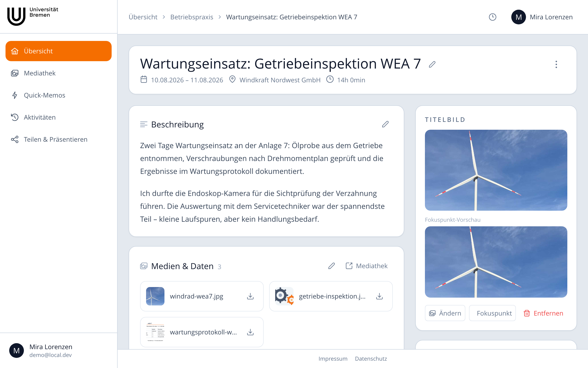This screenshot has height=368, width=588.
Task: Open the getriebe-inspektion gear thumbnail
Action: click(x=284, y=296)
